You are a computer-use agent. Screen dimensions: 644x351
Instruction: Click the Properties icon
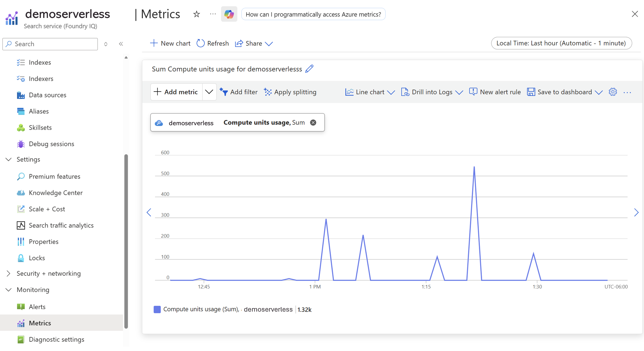tap(21, 242)
